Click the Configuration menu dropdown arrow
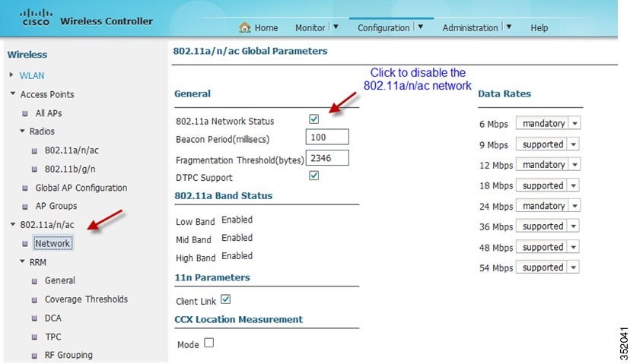The width and height of the screenshot is (630, 364). 420,27
